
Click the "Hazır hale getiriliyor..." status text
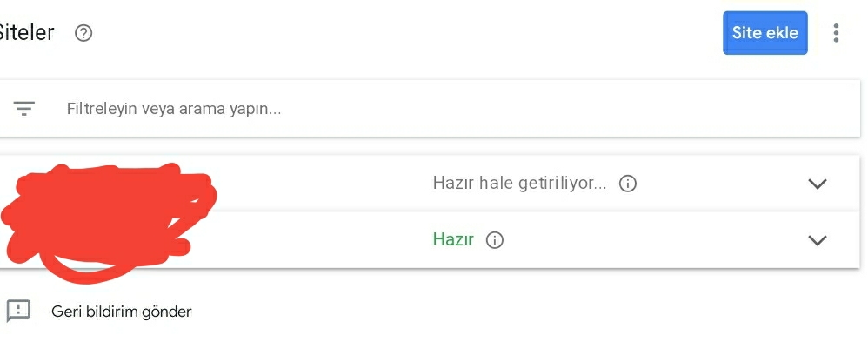(519, 183)
